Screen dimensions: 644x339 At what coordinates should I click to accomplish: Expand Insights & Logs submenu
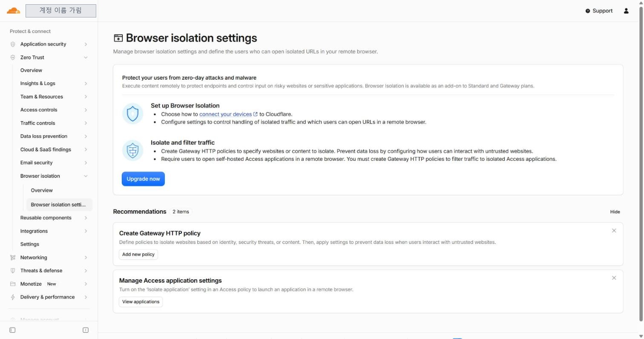[x=86, y=84]
